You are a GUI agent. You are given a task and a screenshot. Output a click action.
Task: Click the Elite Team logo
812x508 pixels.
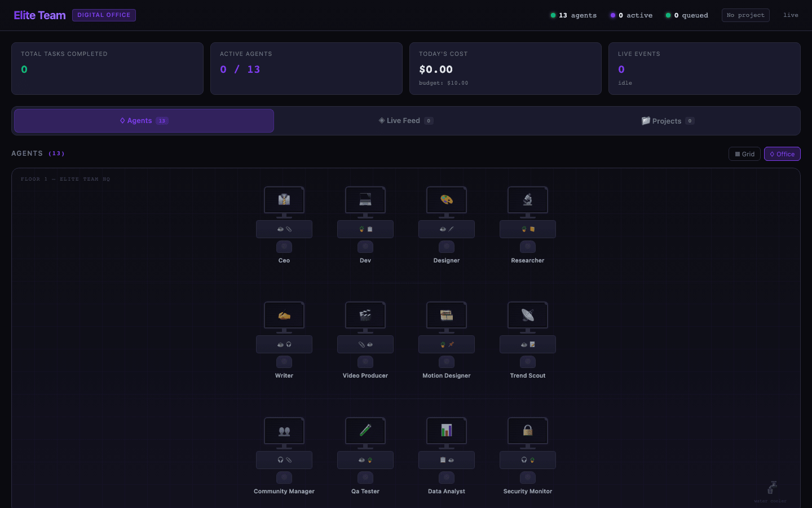tap(39, 15)
